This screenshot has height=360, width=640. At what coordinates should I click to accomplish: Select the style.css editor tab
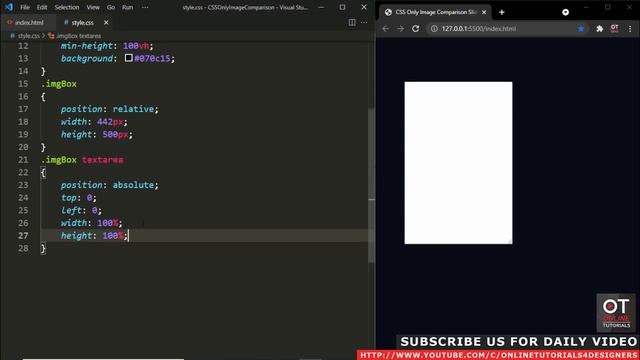tap(82, 23)
